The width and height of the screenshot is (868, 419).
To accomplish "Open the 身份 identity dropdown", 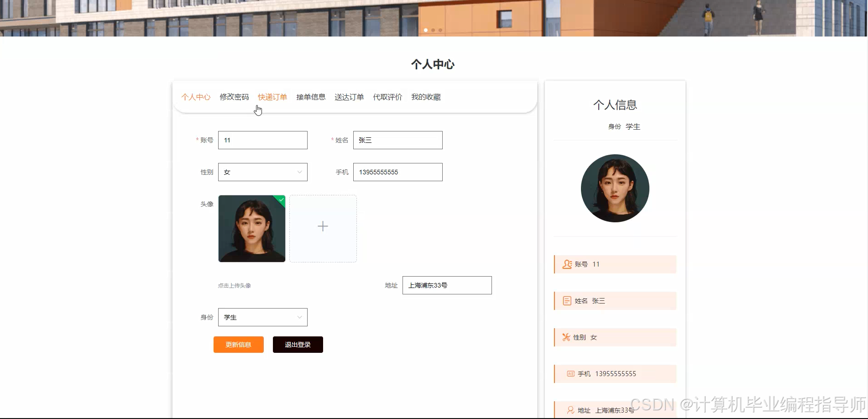I will tap(262, 317).
